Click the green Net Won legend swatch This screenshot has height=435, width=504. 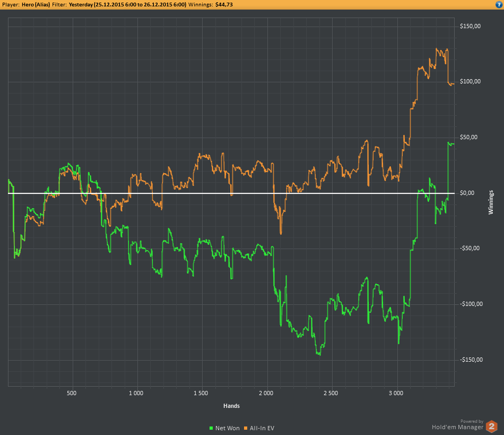[x=211, y=428]
